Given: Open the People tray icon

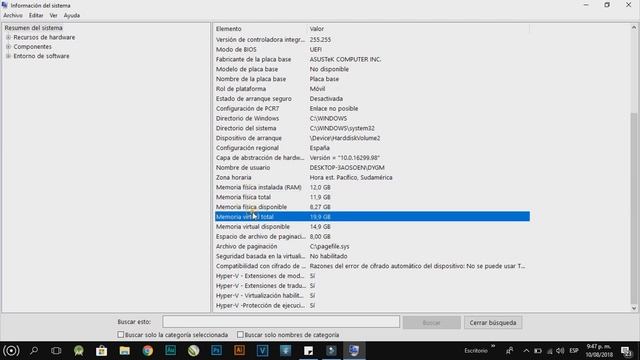Looking at the screenshot, I should [509, 351].
